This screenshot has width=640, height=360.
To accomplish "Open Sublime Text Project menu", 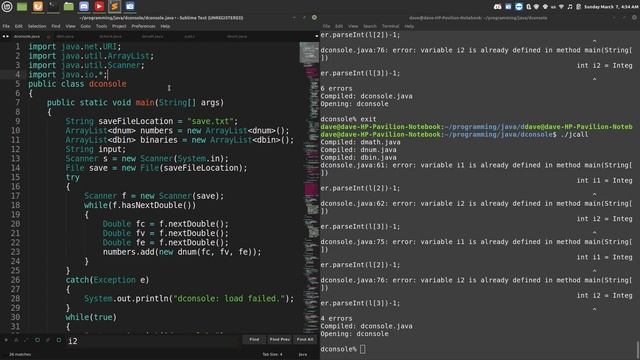I will click(x=119, y=26).
